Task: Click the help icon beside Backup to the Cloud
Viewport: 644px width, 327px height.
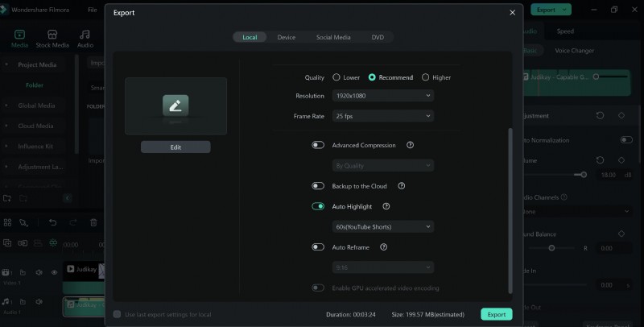Action: click(x=401, y=186)
